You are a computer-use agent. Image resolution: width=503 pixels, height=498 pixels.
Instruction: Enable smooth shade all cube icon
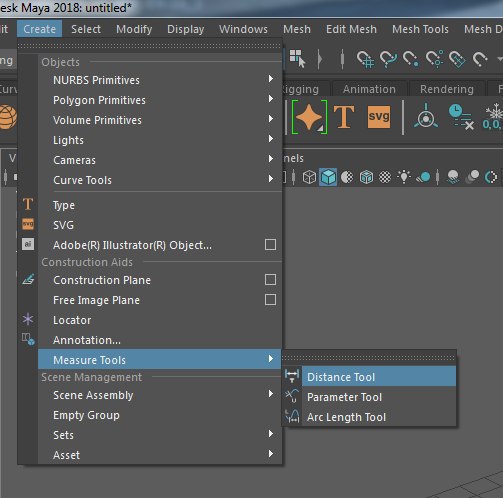(x=328, y=177)
